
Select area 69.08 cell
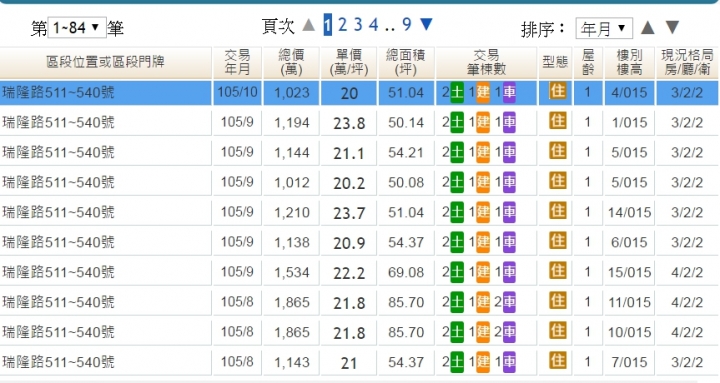click(x=406, y=272)
